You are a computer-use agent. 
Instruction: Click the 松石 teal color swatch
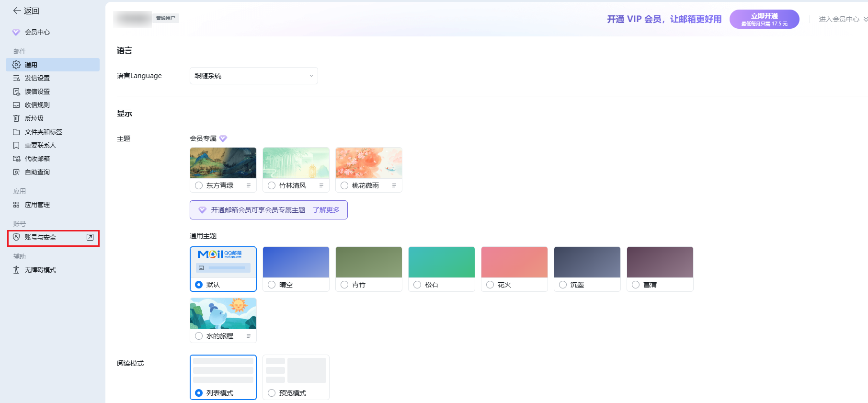(x=442, y=262)
